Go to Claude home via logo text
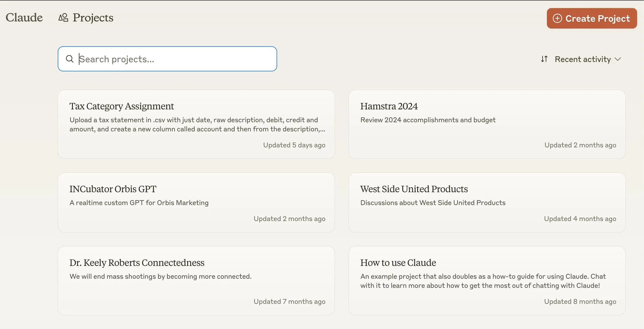This screenshot has width=644, height=329. click(x=24, y=17)
